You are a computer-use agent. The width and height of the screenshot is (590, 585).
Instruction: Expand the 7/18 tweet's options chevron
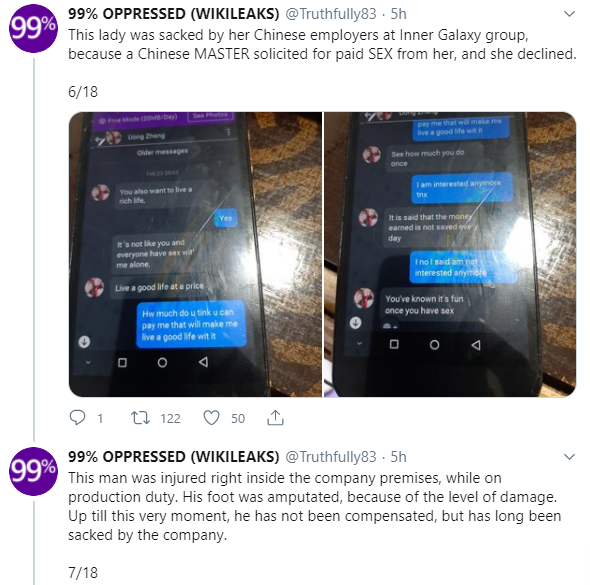click(570, 457)
